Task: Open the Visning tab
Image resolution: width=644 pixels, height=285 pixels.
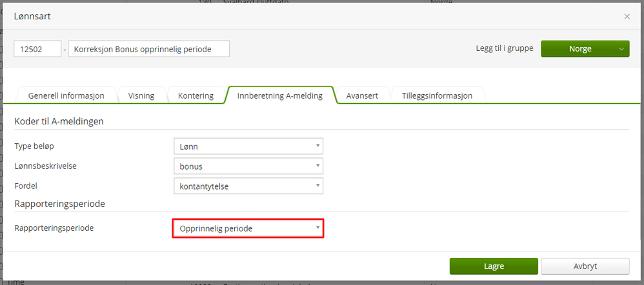Action: point(141,95)
